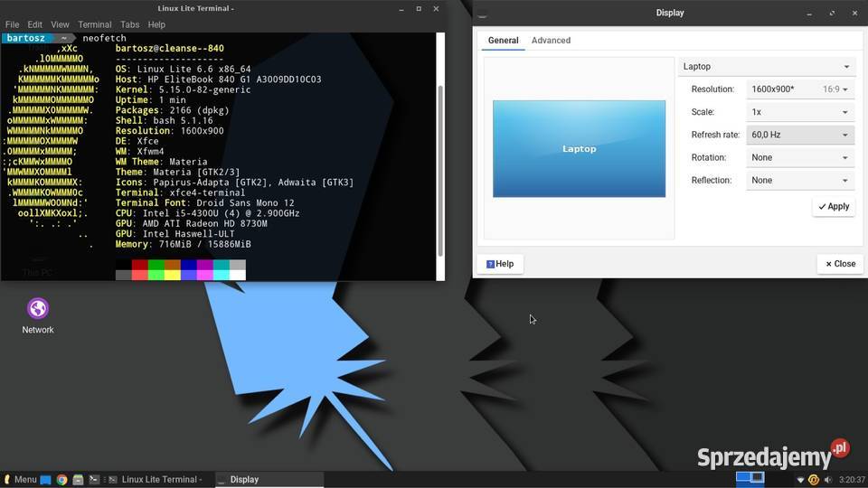
Task: Maximize the Linux Lite Terminal window
Action: click(x=419, y=9)
